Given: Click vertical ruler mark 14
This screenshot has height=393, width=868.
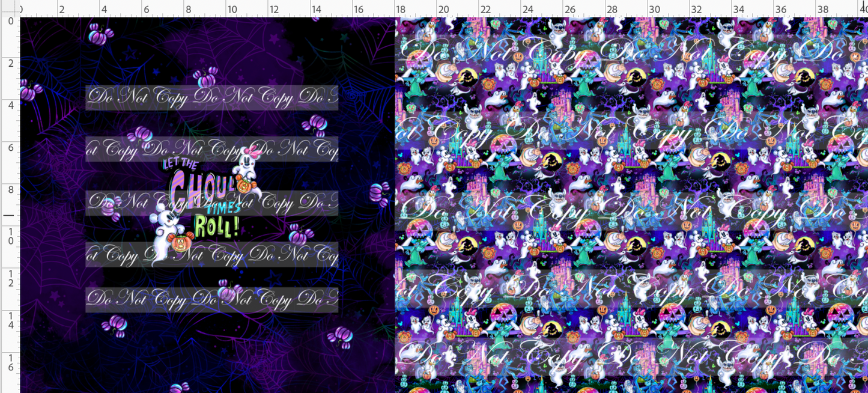Looking at the screenshot, I should click(10, 319).
